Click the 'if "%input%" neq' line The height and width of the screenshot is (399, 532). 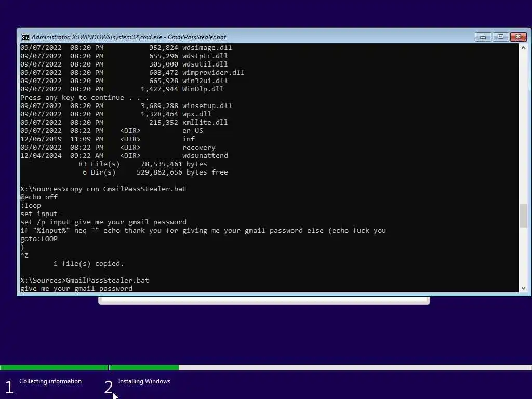point(203,230)
